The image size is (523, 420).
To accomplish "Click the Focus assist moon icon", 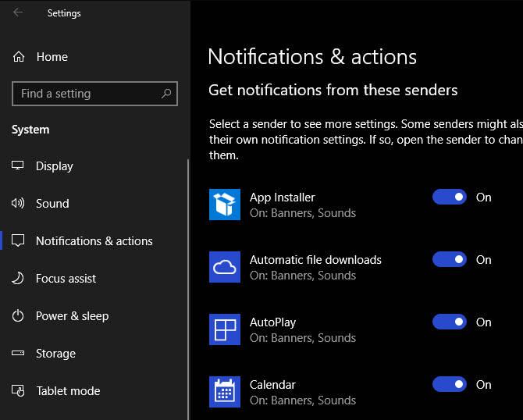I will point(18,278).
